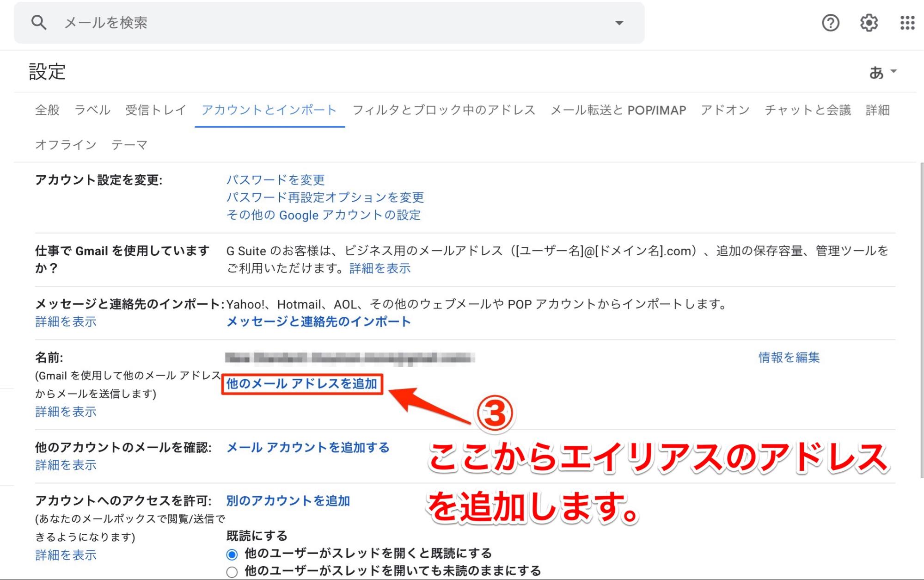
Task: Click the パスワードを変更 link
Action: 275,179
